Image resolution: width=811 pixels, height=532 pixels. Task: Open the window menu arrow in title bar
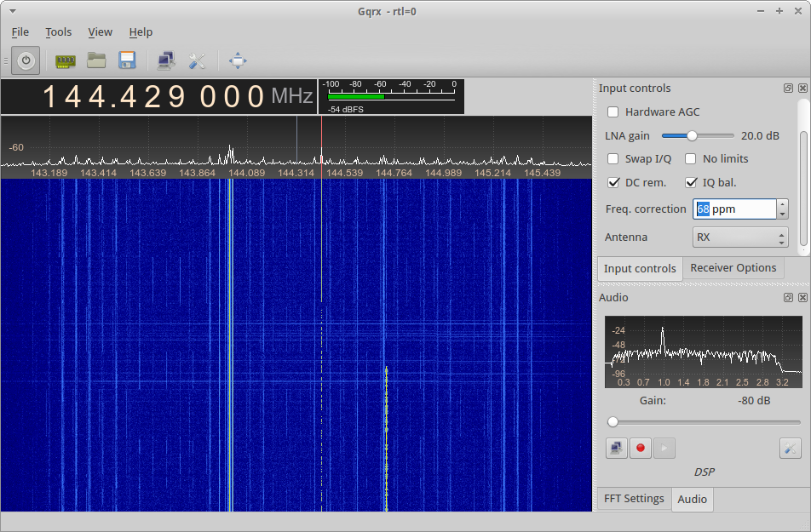[x=13, y=11]
